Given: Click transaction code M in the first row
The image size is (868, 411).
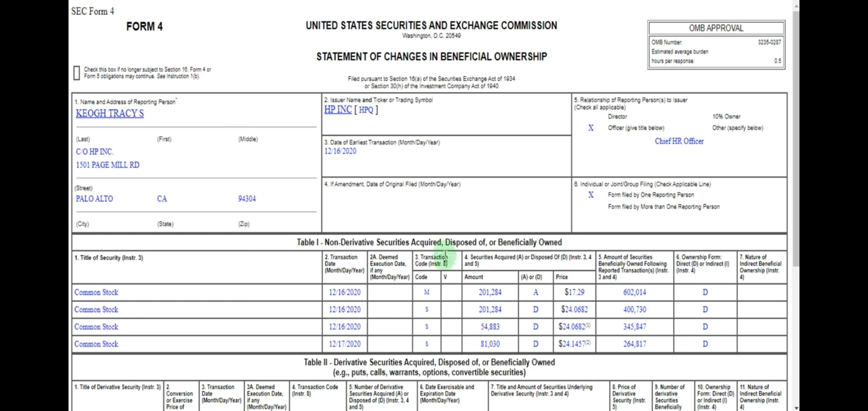Looking at the screenshot, I should [x=426, y=292].
